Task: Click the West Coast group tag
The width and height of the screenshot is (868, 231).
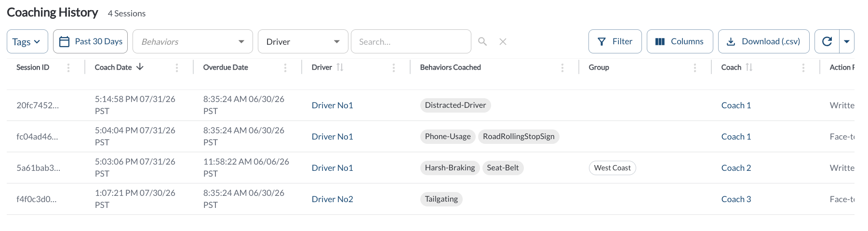Action: tap(612, 168)
